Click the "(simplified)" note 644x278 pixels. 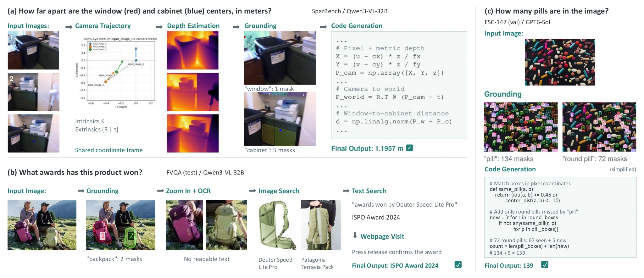(x=623, y=169)
